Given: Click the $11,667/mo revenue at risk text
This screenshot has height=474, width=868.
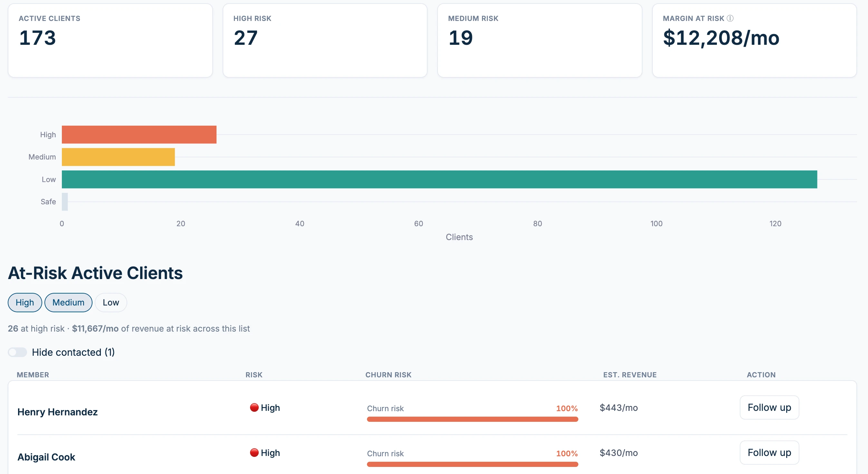Looking at the screenshot, I should tap(95, 328).
